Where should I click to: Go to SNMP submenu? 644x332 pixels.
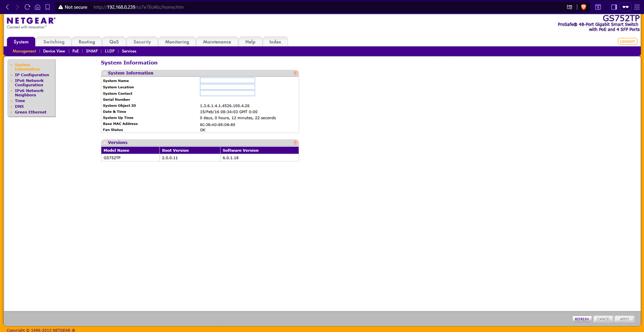click(92, 51)
